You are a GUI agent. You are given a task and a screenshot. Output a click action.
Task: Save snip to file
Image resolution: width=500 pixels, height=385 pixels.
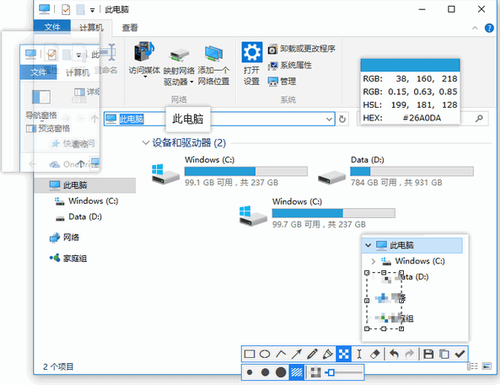pos(428,354)
